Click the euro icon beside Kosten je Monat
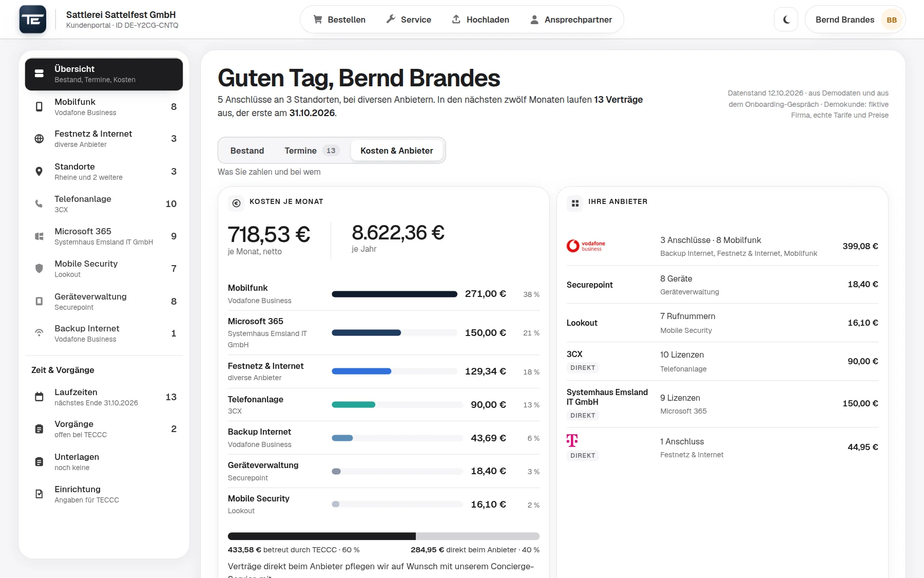This screenshot has width=924, height=578. [236, 203]
